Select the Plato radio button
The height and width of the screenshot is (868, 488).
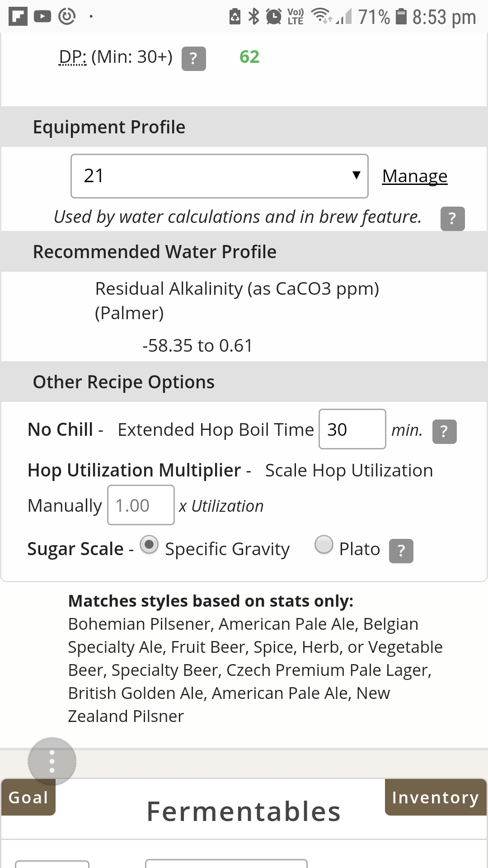click(324, 544)
